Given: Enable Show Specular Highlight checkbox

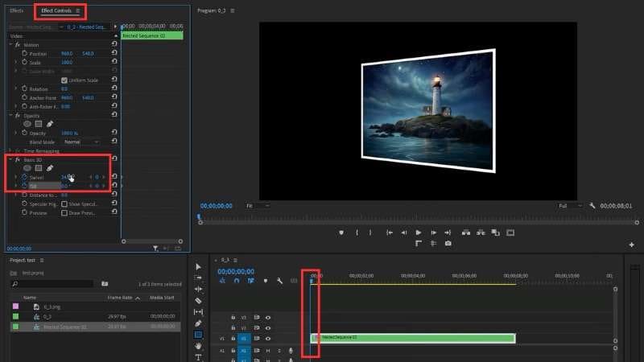Looking at the screenshot, I should 64,204.
